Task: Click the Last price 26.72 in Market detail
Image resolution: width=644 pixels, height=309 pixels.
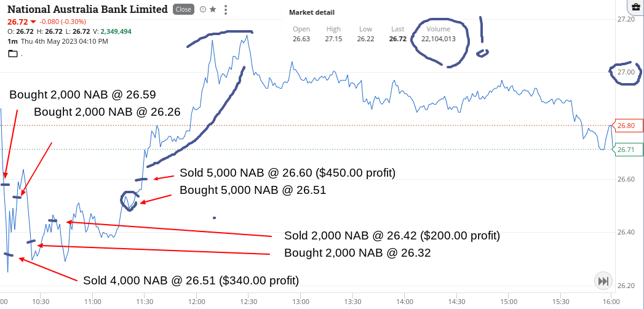Action: click(x=397, y=39)
